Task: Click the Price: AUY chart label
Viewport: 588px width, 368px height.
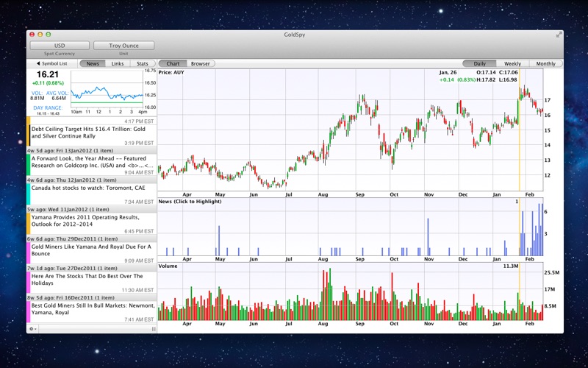Action: click(171, 72)
